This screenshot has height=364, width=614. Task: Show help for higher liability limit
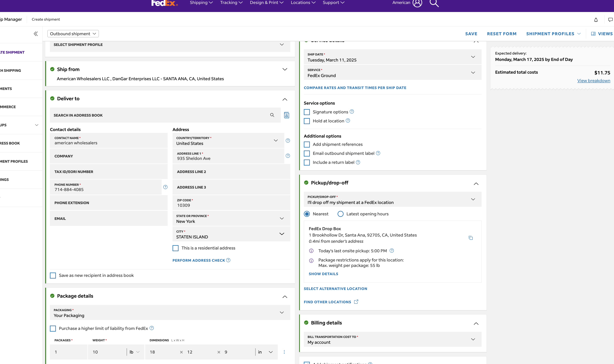click(152, 328)
